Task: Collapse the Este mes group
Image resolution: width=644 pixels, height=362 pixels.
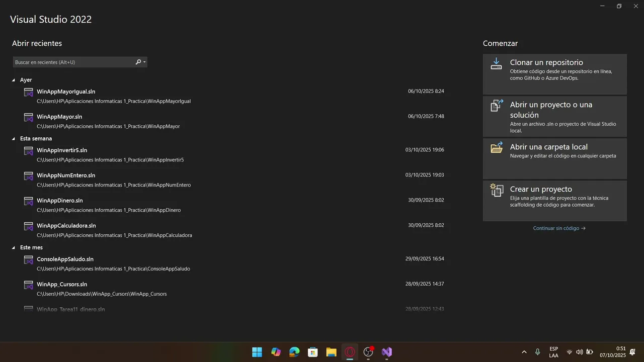Action: 14,248
